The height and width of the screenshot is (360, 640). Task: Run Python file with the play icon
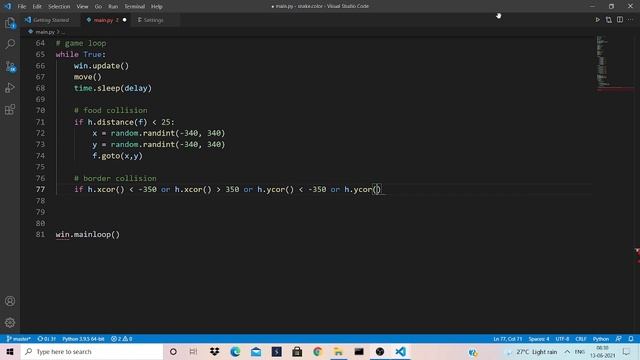597,20
